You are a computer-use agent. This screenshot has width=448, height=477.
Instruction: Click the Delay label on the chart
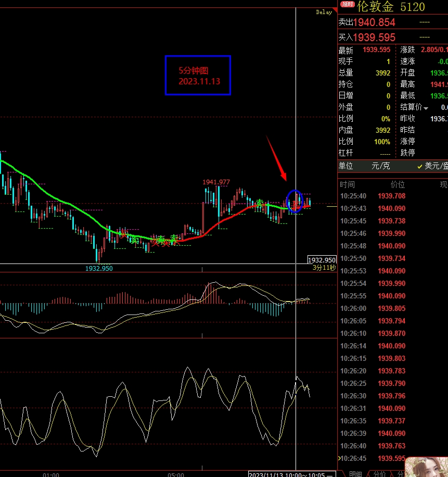pyautogui.click(x=324, y=12)
